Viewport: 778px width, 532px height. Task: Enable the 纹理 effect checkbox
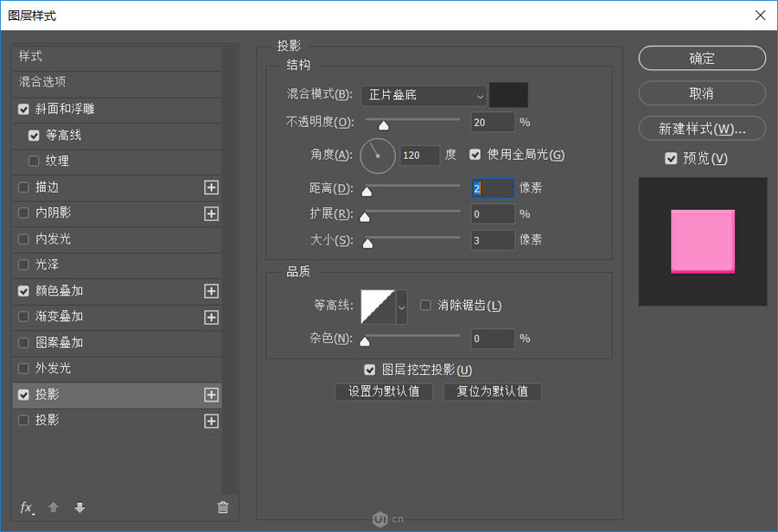[34, 161]
